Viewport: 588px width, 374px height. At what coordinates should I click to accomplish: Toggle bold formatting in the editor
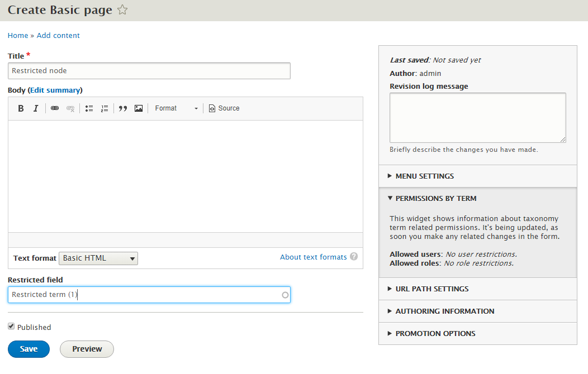(x=21, y=108)
